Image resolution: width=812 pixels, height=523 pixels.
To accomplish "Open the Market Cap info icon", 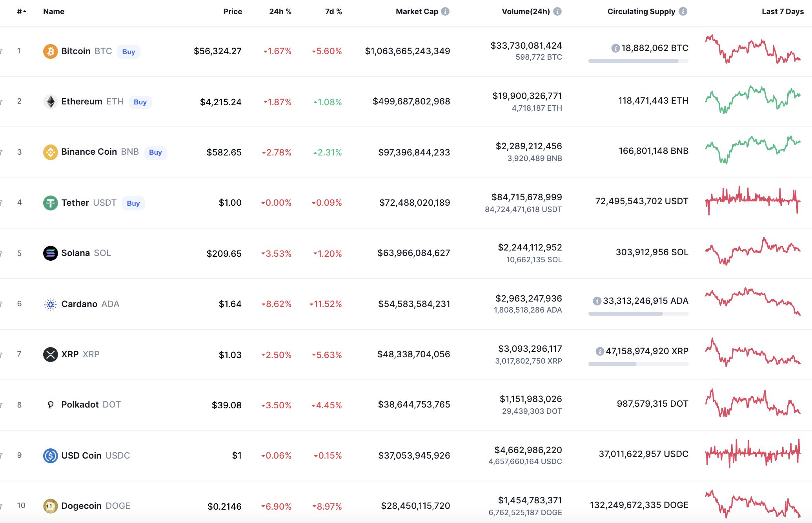I will click(x=445, y=11).
